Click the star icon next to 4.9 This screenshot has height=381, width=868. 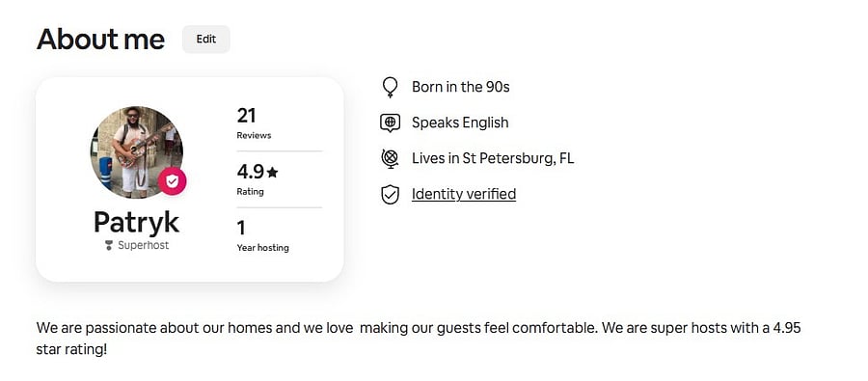pos(272,173)
